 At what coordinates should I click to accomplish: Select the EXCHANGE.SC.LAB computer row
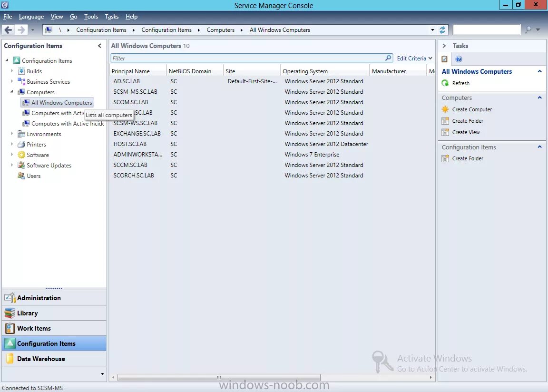272,134
